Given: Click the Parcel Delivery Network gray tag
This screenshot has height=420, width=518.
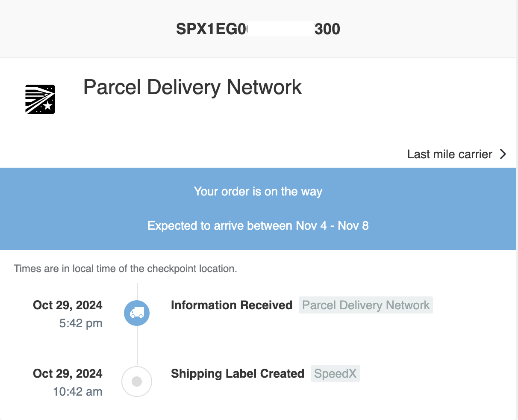Looking at the screenshot, I should coord(366,305).
